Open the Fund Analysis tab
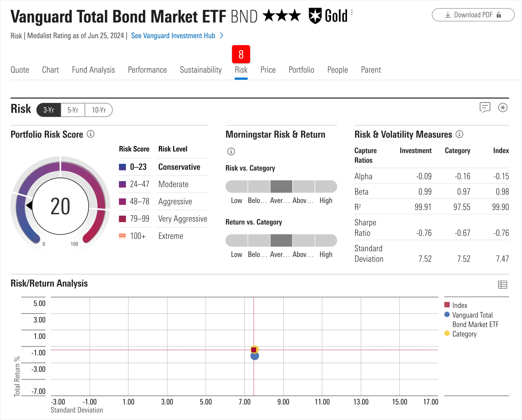Screen dimensions: 522x420 point(93,70)
